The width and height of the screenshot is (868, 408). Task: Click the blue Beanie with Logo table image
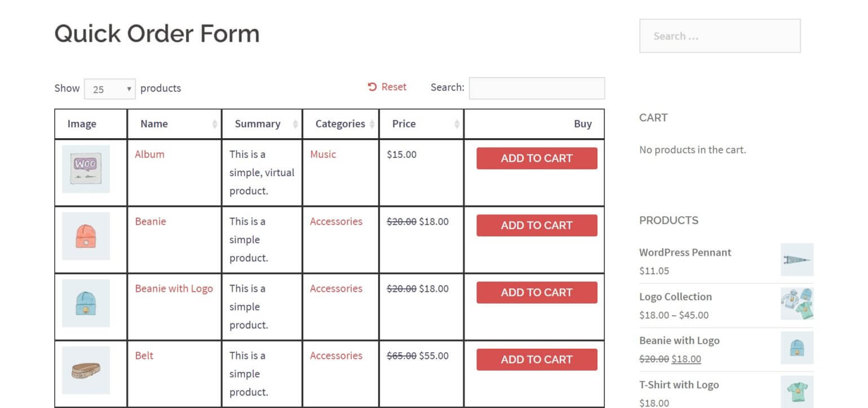coord(86,303)
